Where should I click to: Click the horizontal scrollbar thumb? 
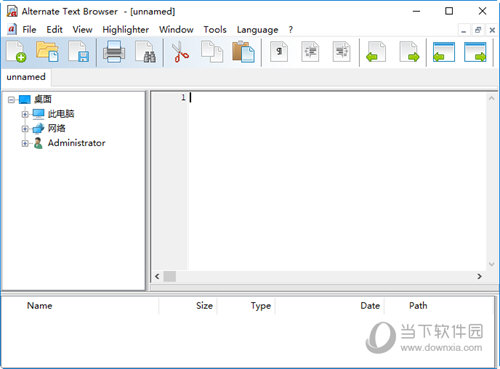(170, 276)
